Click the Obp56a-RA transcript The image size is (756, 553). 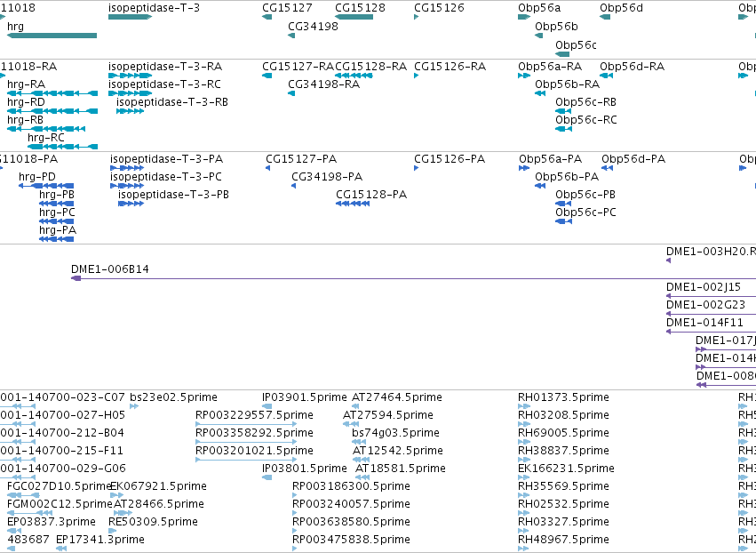[524, 76]
